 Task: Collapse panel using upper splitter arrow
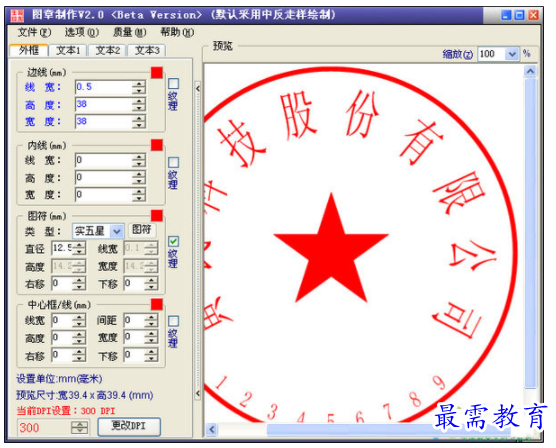point(198,88)
